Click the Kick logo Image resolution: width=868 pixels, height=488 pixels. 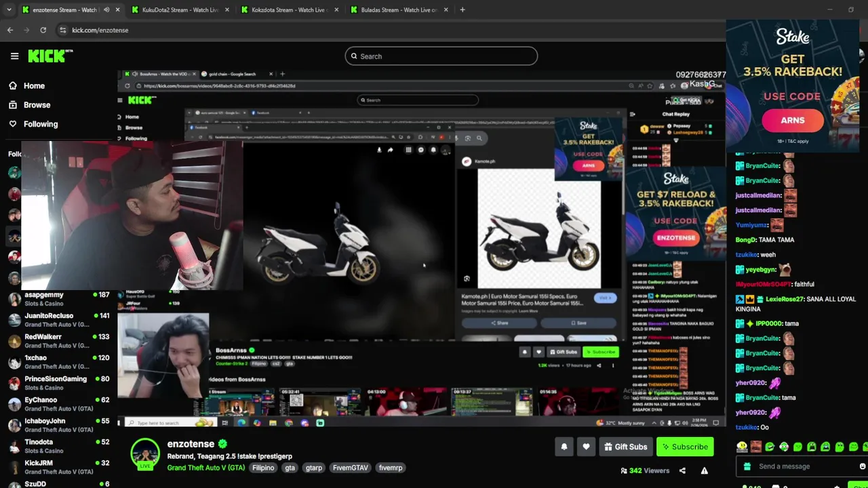point(50,56)
